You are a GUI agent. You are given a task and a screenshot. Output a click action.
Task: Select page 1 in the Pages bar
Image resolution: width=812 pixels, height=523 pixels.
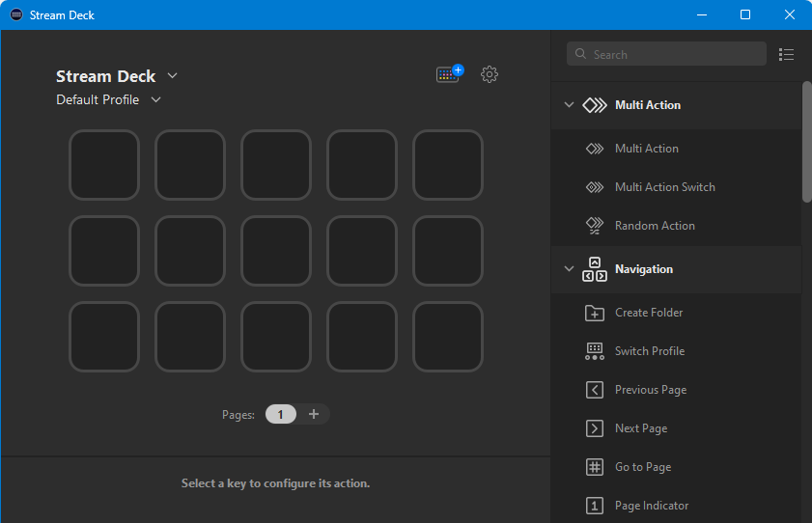click(281, 414)
